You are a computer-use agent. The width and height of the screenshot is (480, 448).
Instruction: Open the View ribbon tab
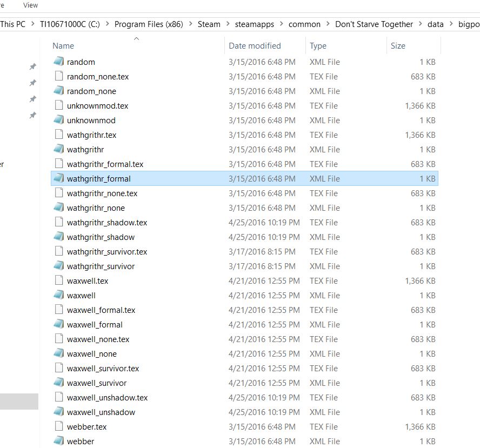(x=31, y=5)
